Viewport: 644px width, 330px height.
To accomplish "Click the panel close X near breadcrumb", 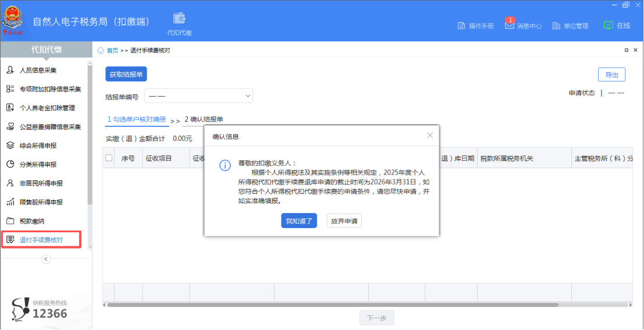I will tap(636, 50).
